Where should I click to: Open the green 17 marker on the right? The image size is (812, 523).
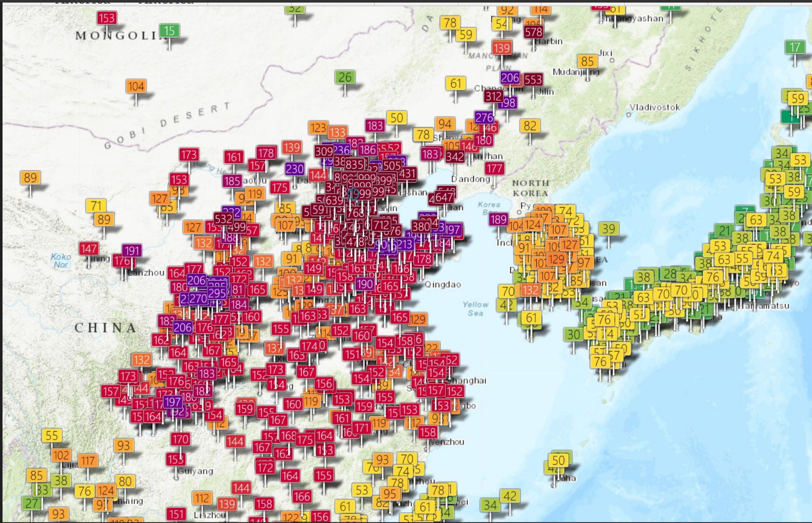[795, 47]
